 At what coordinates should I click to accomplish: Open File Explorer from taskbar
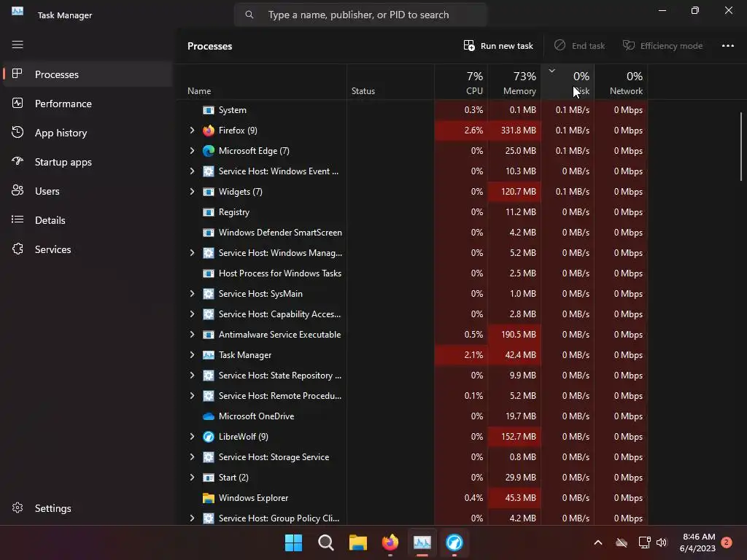click(358, 542)
